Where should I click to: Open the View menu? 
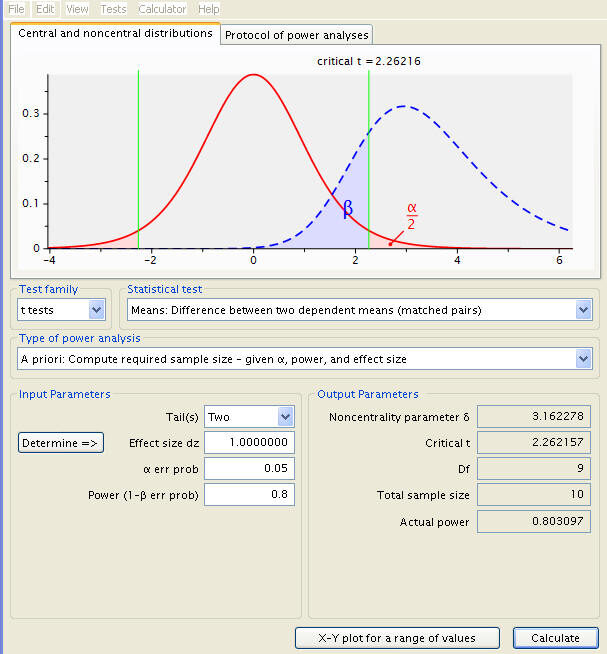pyautogui.click(x=77, y=9)
